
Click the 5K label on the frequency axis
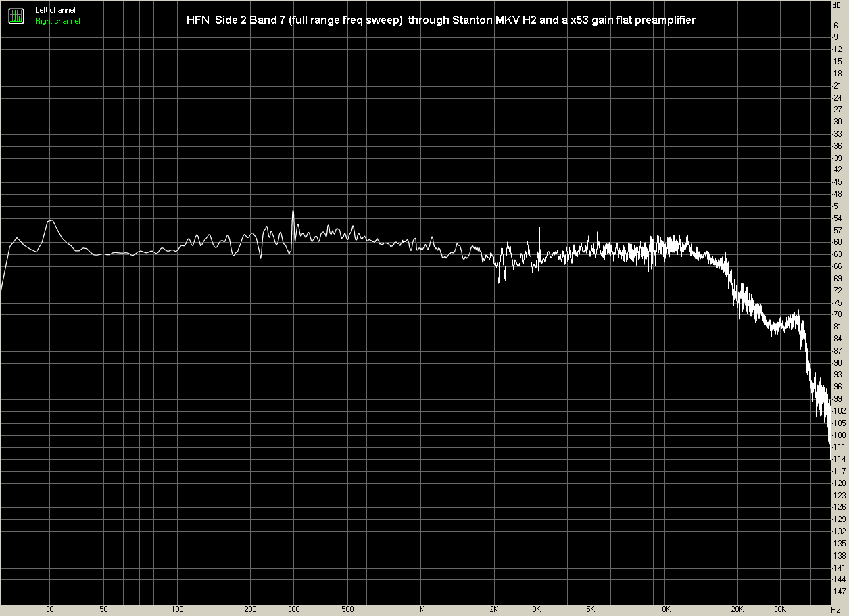[x=591, y=610]
